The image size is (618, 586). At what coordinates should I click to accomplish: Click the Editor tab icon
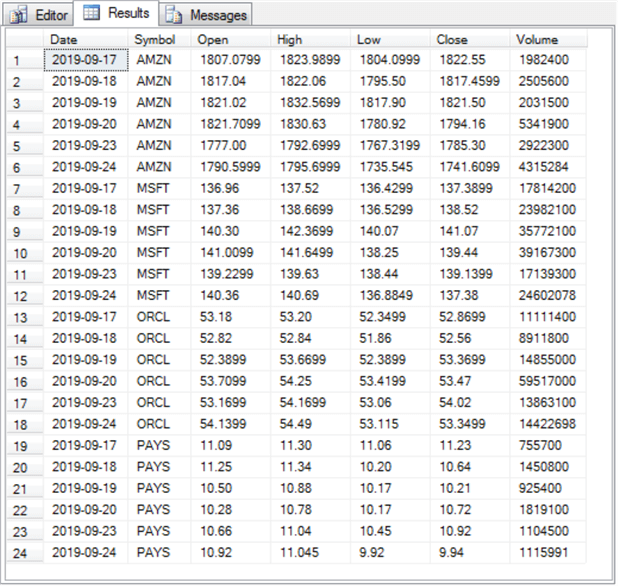(x=19, y=15)
